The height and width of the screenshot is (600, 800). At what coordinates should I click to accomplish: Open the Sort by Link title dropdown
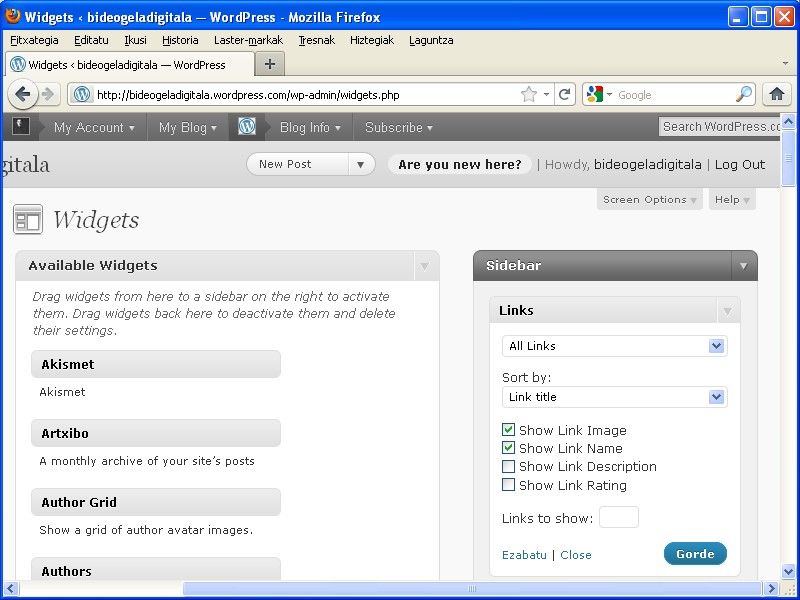point(614,397)
